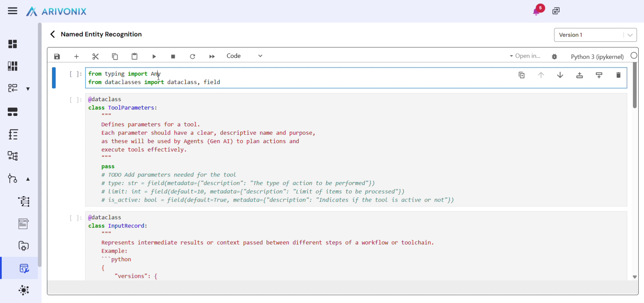Insert a new cell with the plus icon

point(76,56)
